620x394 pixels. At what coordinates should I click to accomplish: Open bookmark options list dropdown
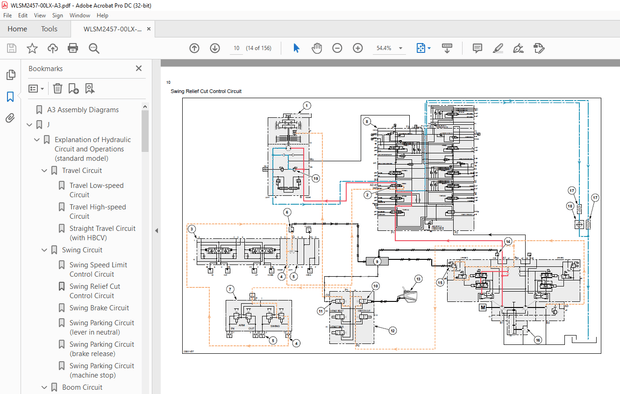pos(36,89)
